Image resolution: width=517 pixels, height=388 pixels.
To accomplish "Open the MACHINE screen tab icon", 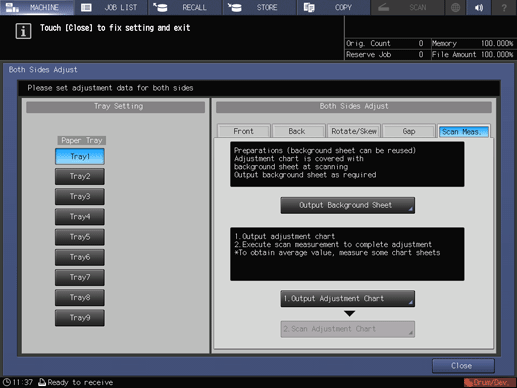I will pos(13,7).
